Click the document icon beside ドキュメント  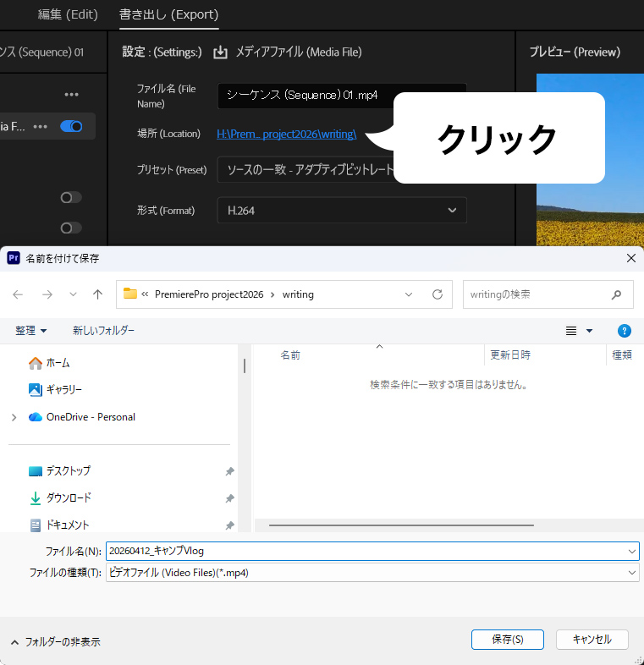tap(36, 525)
